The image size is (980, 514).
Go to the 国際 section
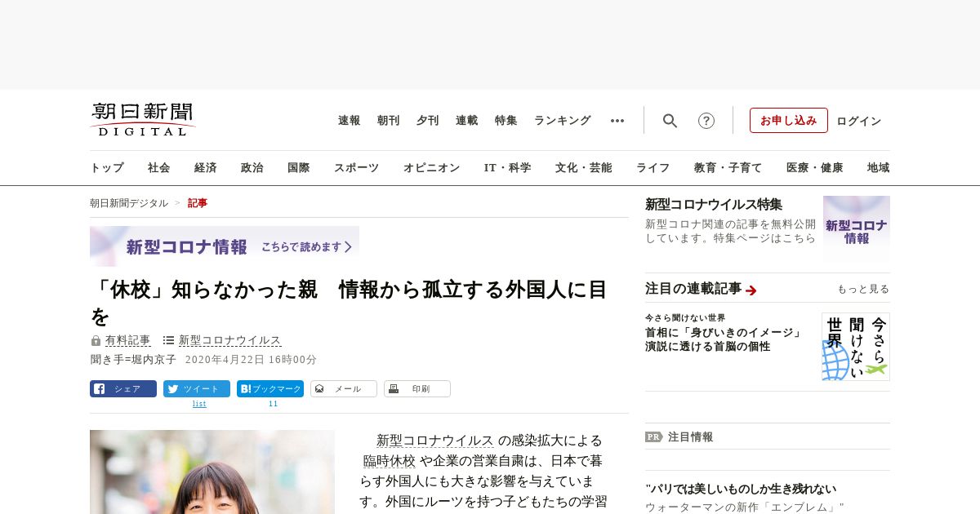click(299, 168)
